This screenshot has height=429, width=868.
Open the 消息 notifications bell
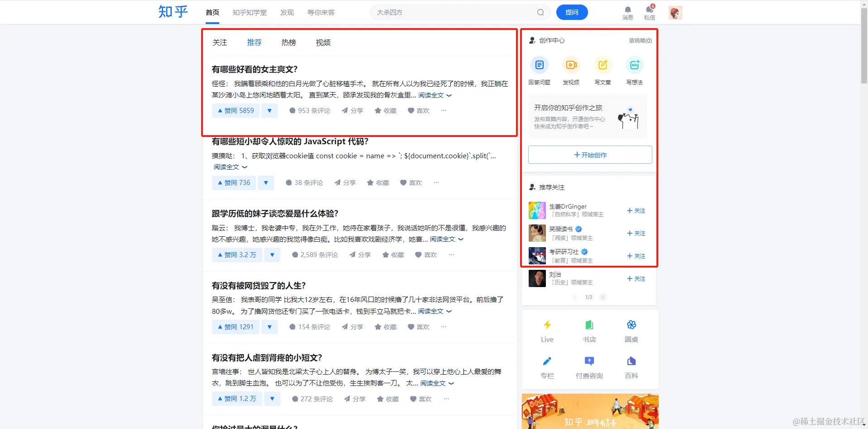tap(627, 13)
